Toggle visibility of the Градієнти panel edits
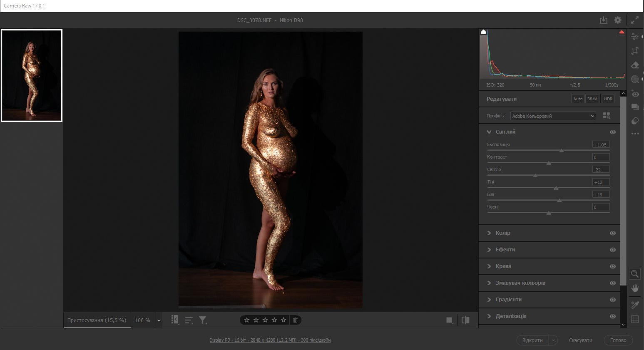The image size is (644, 350). [613, 300]
